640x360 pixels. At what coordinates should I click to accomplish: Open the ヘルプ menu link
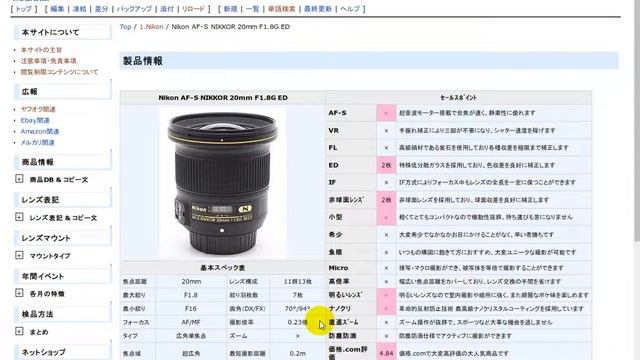pyautogui.click(x=350, y=9)
